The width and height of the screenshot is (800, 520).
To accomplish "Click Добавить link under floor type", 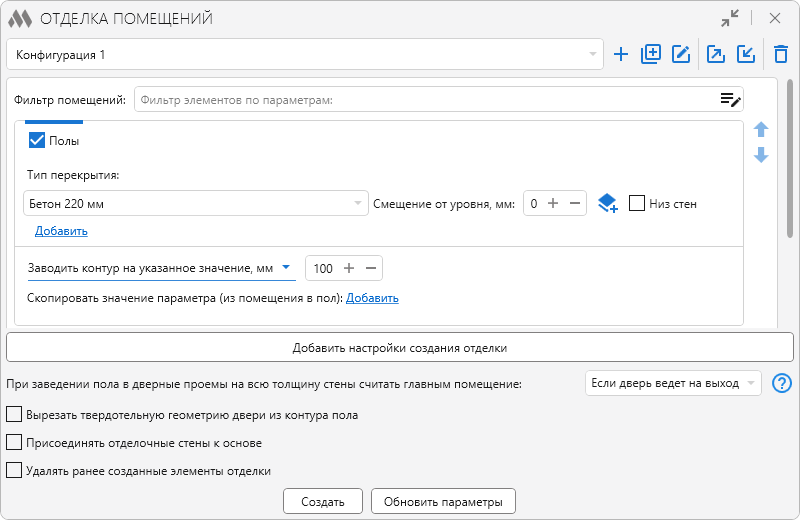I will [x=61, y=231].
